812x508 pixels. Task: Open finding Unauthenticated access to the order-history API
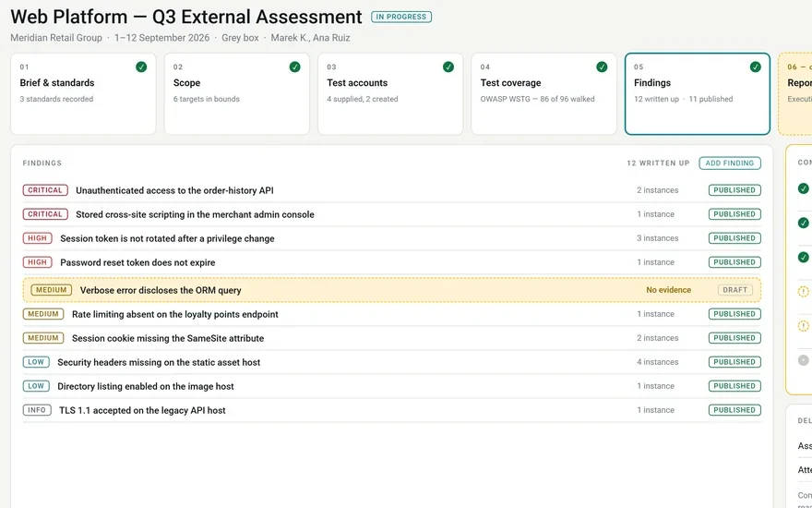pos(392,190)
